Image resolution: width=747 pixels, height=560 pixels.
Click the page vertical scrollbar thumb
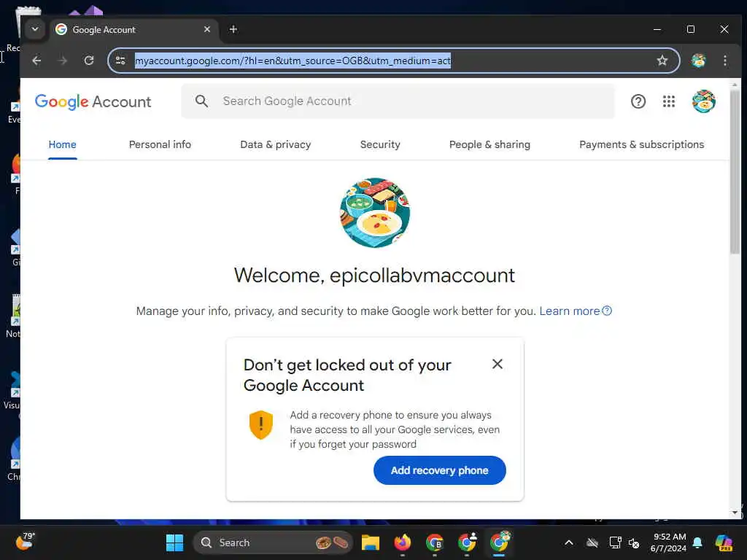pyautogui.click(x=735, y=171)
